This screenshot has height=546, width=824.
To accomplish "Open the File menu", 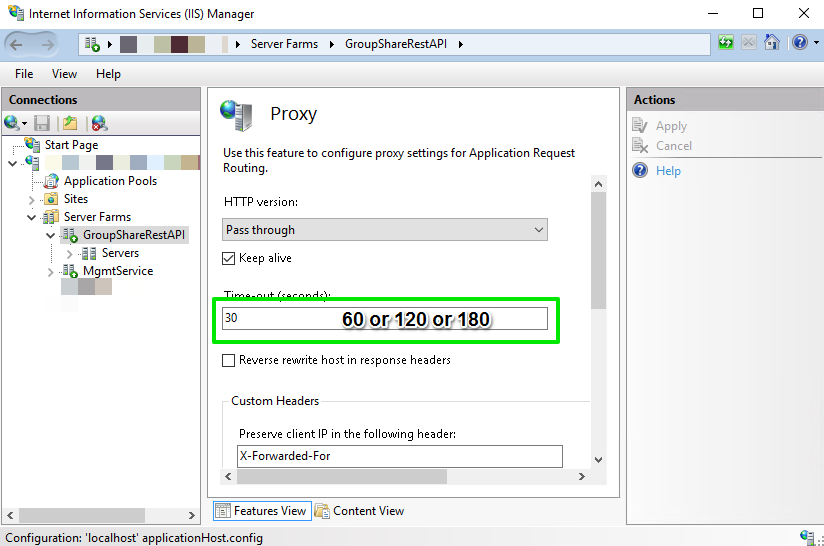I will (x=24, y=74).
